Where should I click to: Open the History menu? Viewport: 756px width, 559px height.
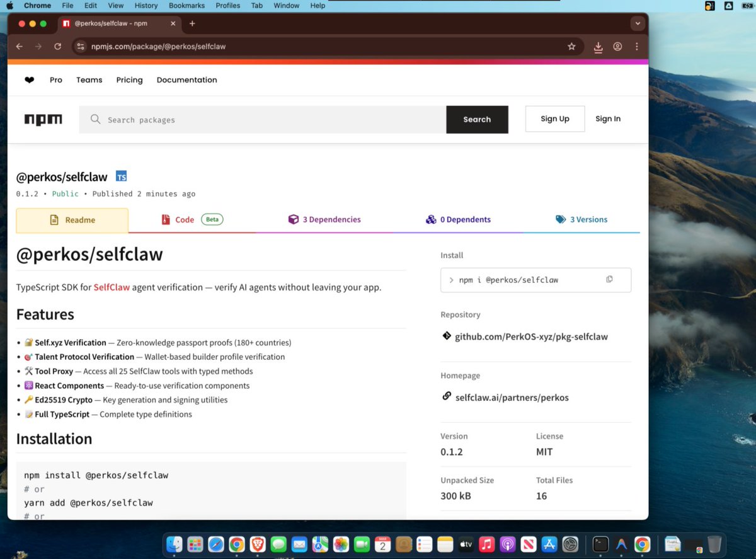[x=146, y=6]
